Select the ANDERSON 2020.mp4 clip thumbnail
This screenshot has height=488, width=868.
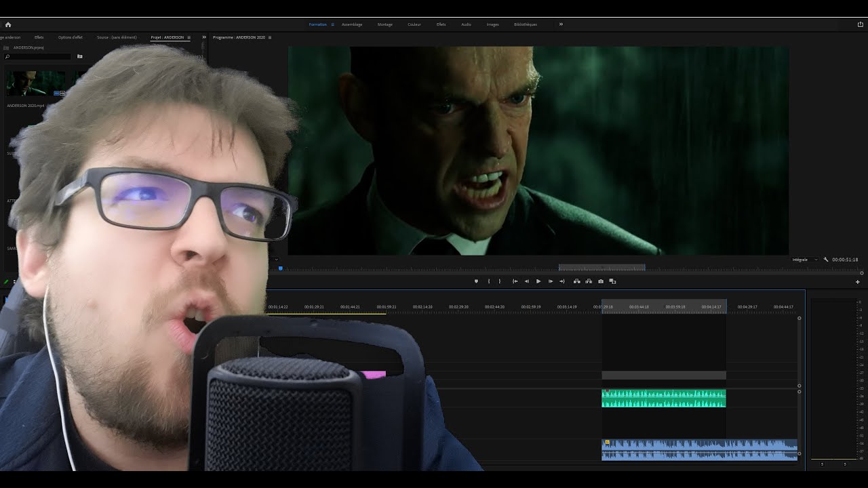point(36,83)
